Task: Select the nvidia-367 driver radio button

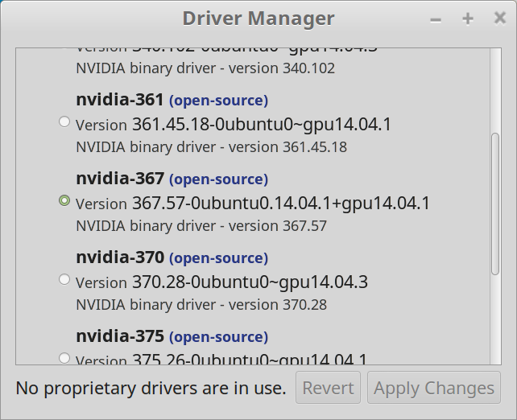Action: pos(64,201)
